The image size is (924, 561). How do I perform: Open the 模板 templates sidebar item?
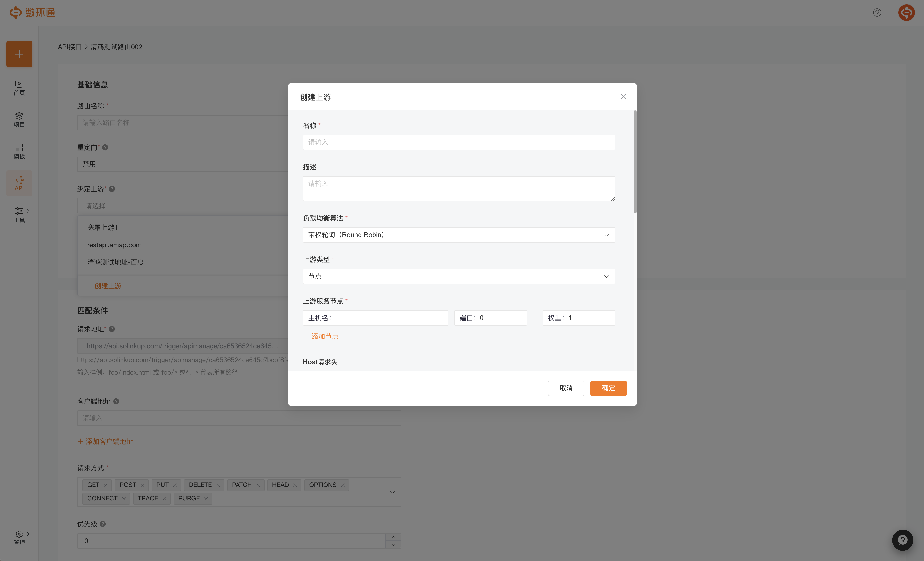click(19, 151)
